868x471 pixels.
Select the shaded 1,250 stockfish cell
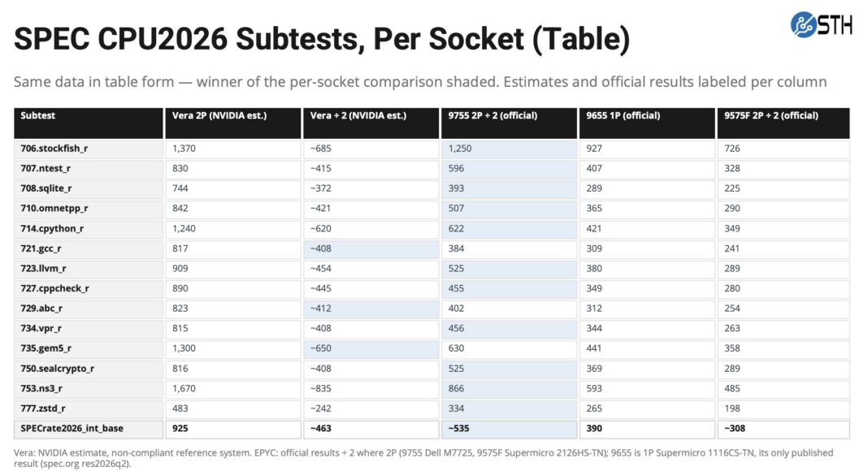(x=509, y=149)
